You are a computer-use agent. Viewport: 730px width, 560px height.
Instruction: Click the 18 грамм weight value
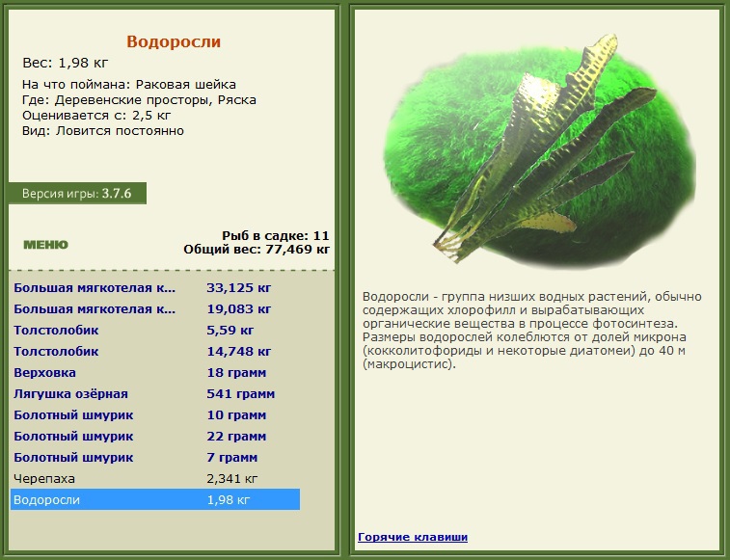pos(236,373)
